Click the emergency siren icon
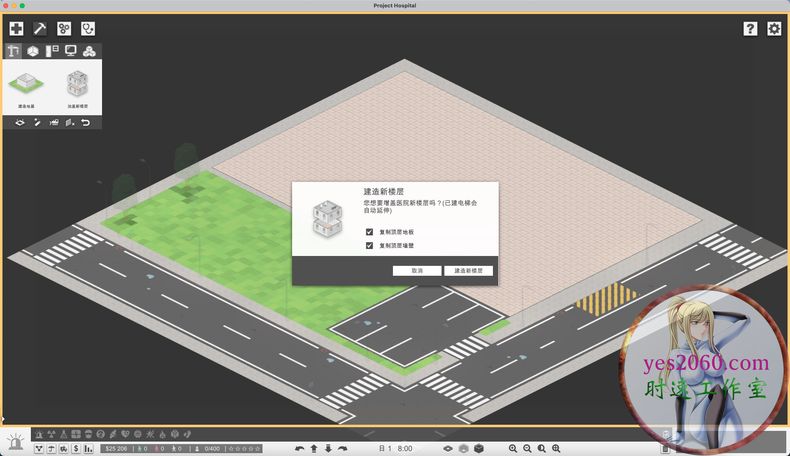790x456 pixels. 15,441
